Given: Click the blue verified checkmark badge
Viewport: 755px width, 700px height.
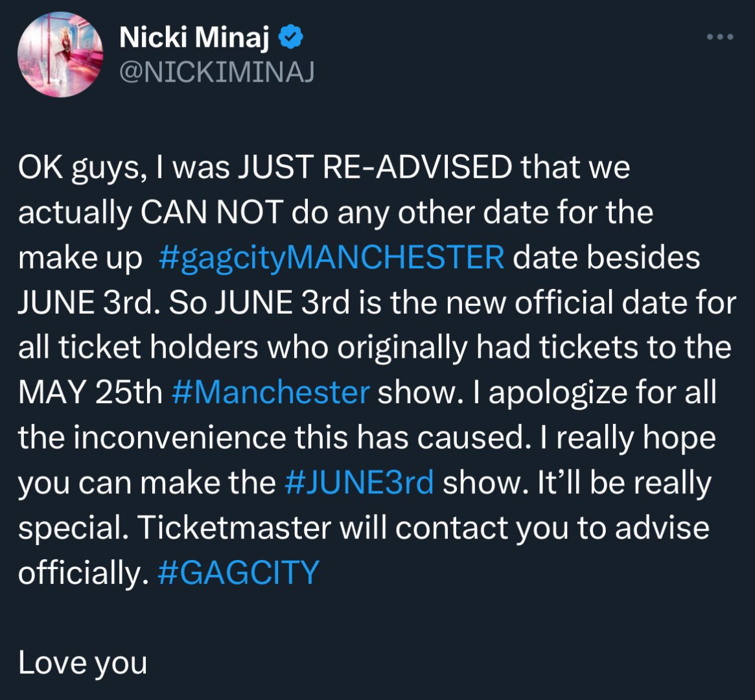Looking at the screenshot, I should tap(291, 37).
